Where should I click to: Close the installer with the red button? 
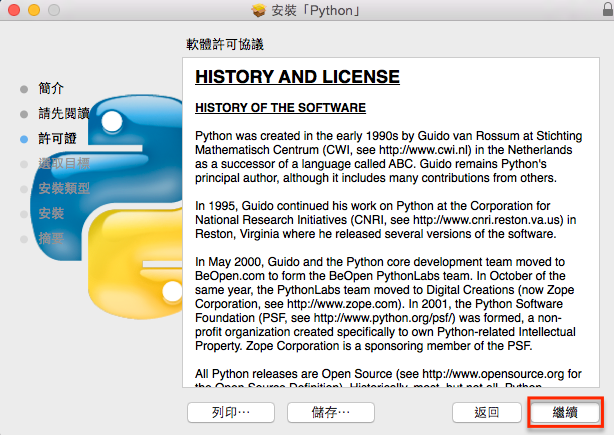[14, 10]
